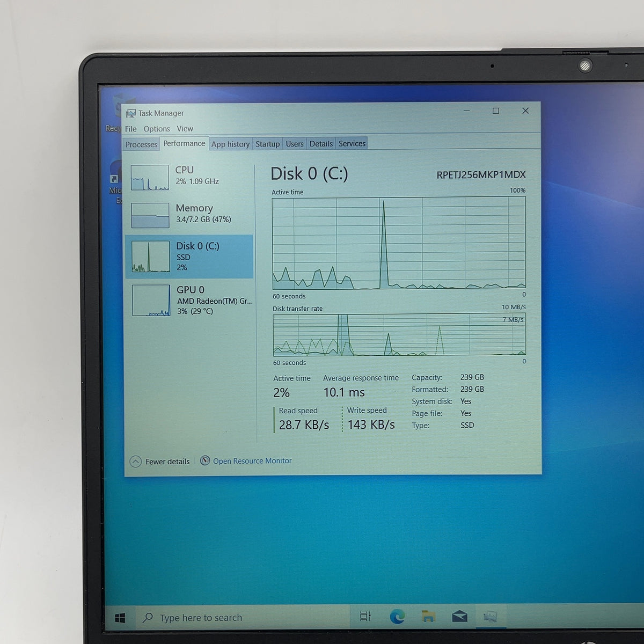The width and height of the screenshot is (644, 644).
Task: Click the 10.1 ms average response time value
Action: point(344,392)
